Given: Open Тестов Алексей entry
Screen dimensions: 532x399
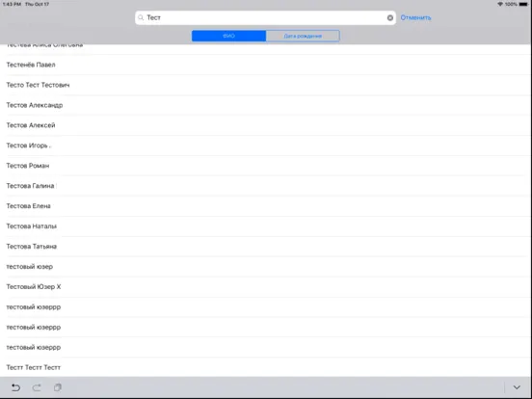Looking at the screenshot, I should tap(265, 125).
